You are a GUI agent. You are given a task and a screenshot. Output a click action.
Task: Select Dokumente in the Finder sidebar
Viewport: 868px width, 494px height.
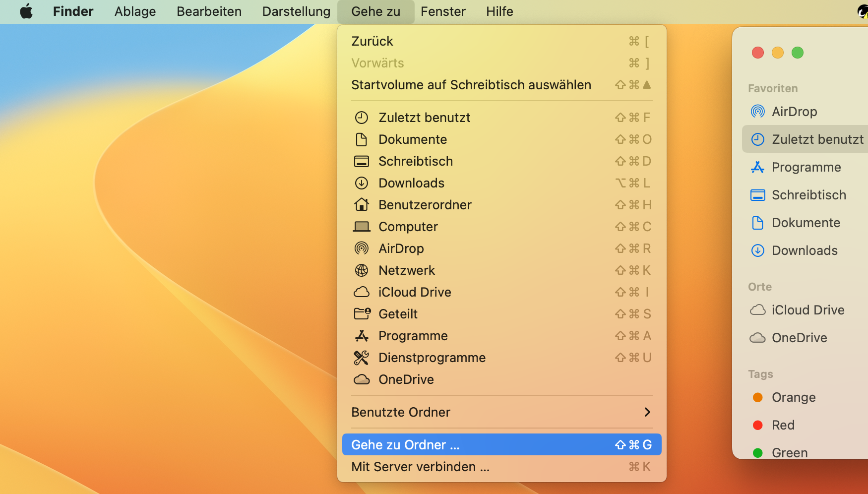point(806,223)
